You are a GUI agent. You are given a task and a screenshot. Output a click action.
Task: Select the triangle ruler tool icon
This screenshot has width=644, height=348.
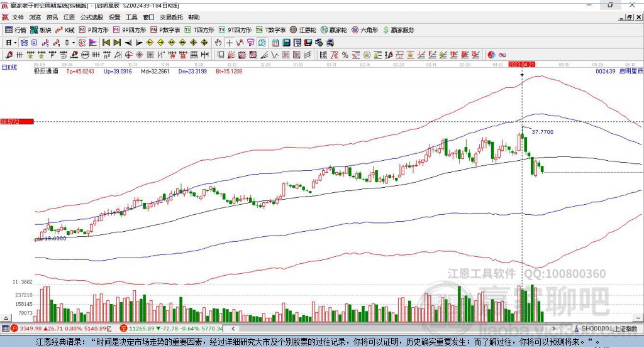(118, 55)
